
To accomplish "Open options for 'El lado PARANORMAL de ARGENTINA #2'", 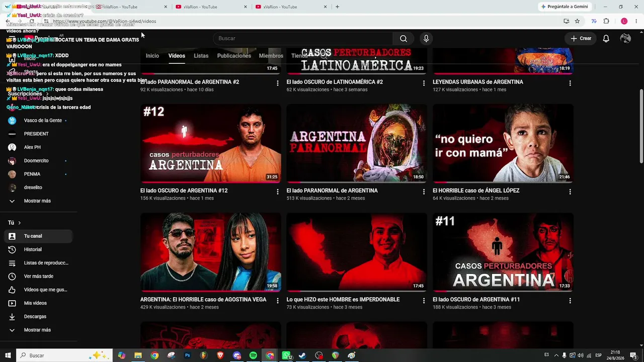I will coord(278,83).
